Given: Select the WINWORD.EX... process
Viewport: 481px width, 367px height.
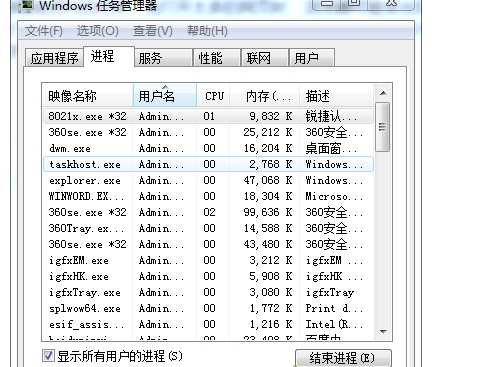Looking at the screenshot, I should click(208, 196).
